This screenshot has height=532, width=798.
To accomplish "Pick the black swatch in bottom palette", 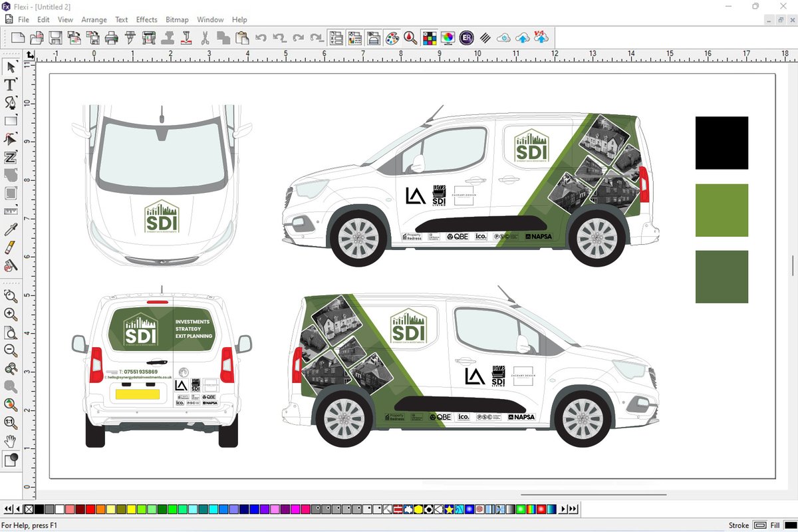I will click(39, 509).
